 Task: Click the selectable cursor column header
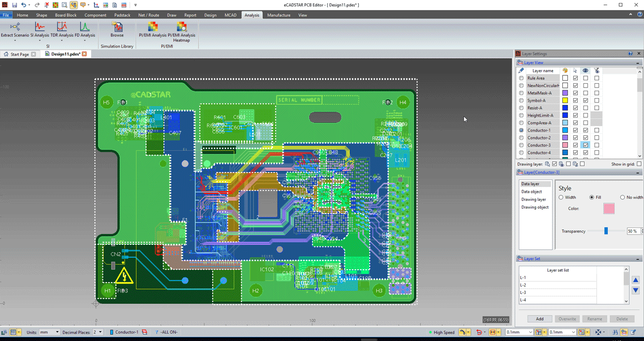click(x=575, y=70)
